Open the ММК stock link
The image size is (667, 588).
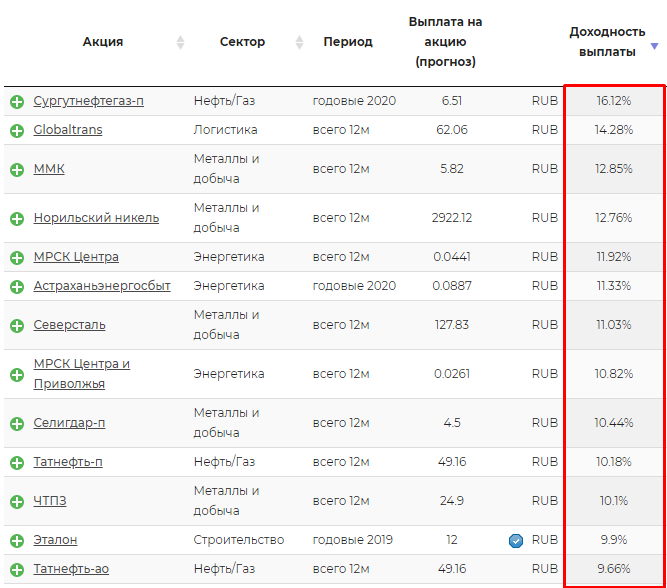pyautogui.click(x=49, y=168)
